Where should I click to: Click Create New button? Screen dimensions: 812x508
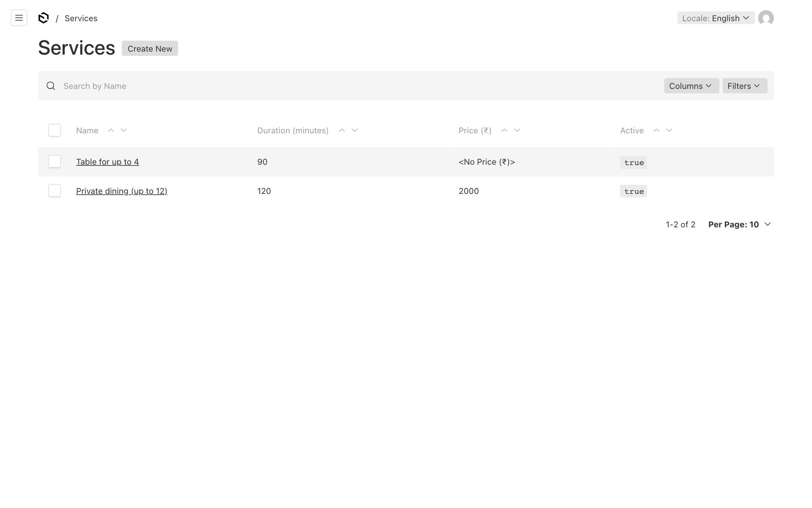click(150, 48)
